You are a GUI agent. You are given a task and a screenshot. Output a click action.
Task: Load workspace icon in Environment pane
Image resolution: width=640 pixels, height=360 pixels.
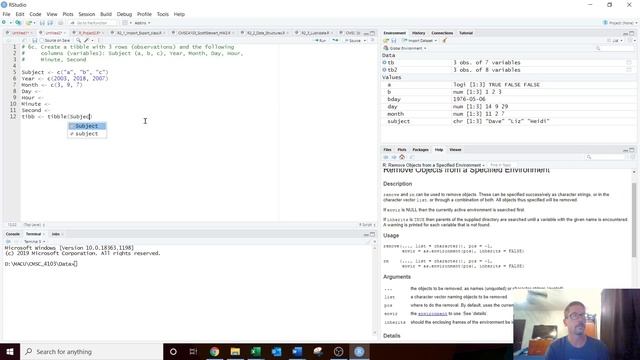pyautogui.click(x=386, y=40)
